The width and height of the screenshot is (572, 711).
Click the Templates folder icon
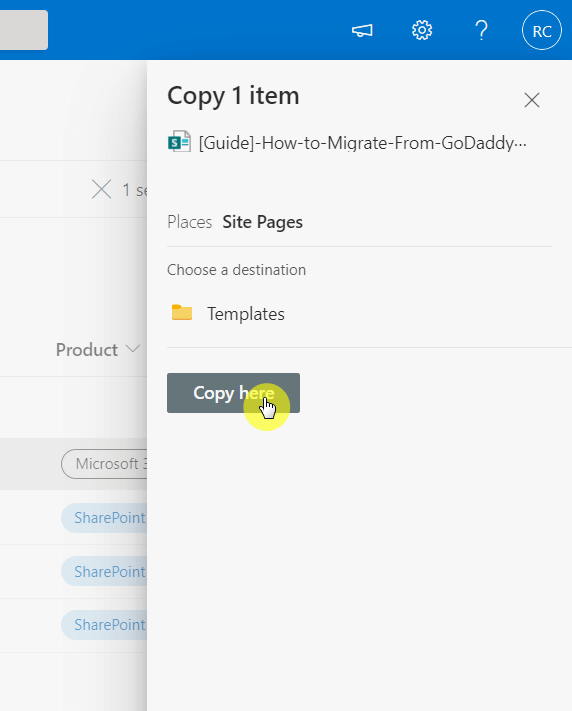pyautogui.click(x=182, y=312)
